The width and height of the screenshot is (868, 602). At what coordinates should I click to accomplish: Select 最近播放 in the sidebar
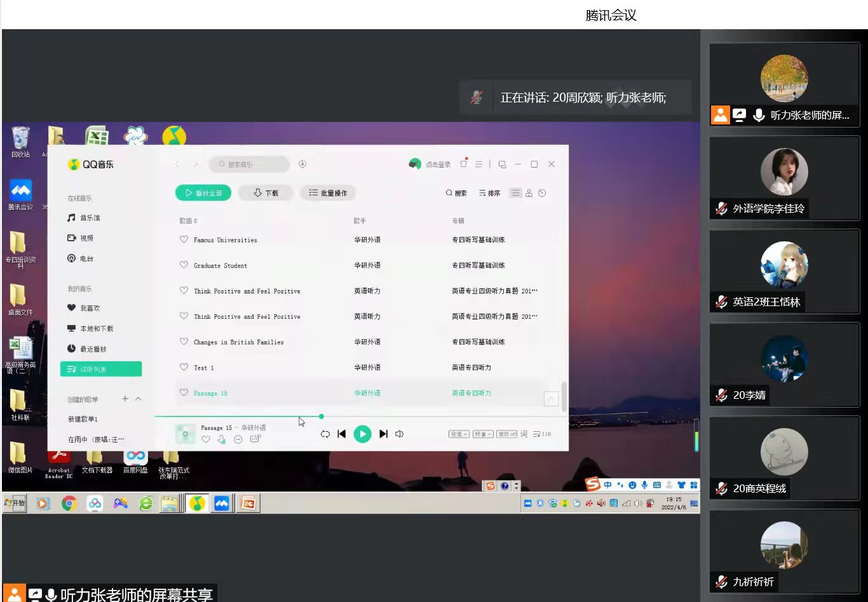[93, 349]
